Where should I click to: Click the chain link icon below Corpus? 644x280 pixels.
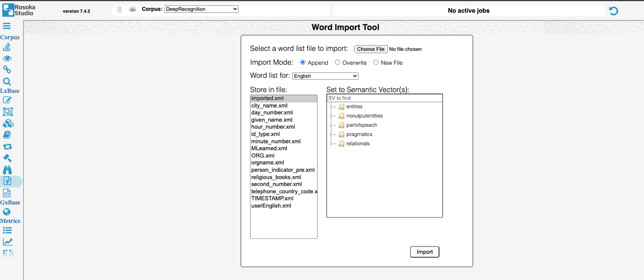(x=8, y=69)
